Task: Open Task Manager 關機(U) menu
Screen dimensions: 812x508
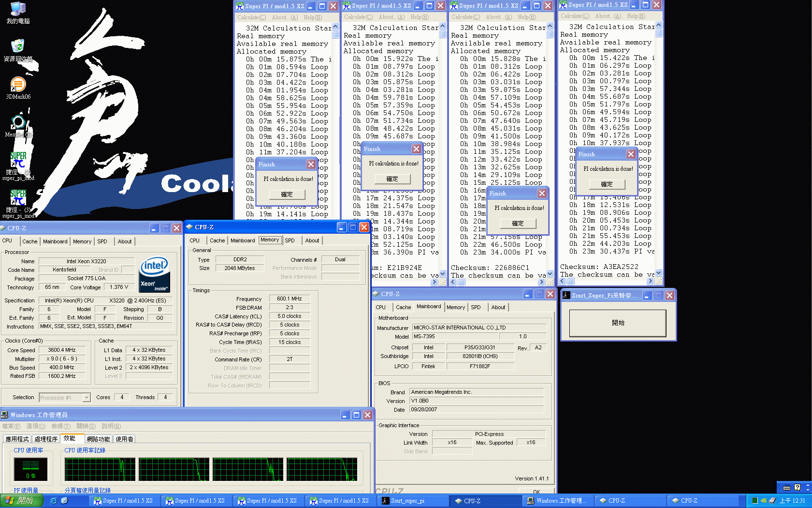Action: tap(86, 426)
